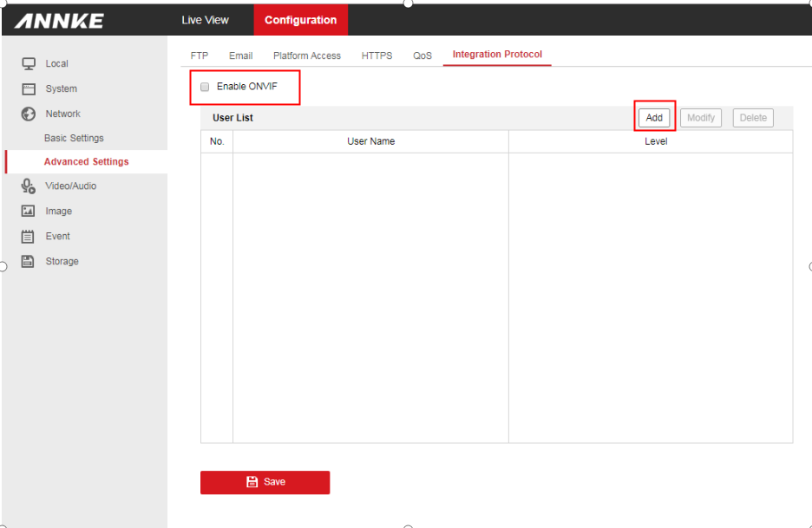
Task: Click the Image picture icon in sidebar
Action: click(28, 211)
